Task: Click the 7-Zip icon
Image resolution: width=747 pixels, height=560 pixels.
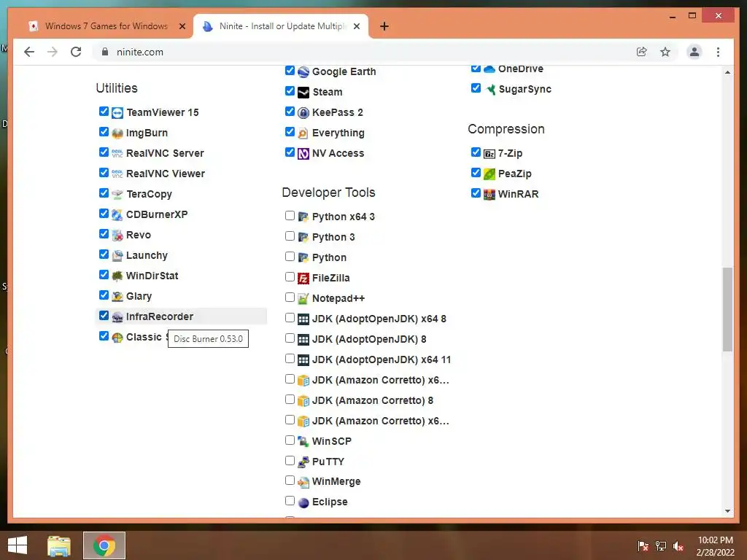Action: (x=489, y=154)
